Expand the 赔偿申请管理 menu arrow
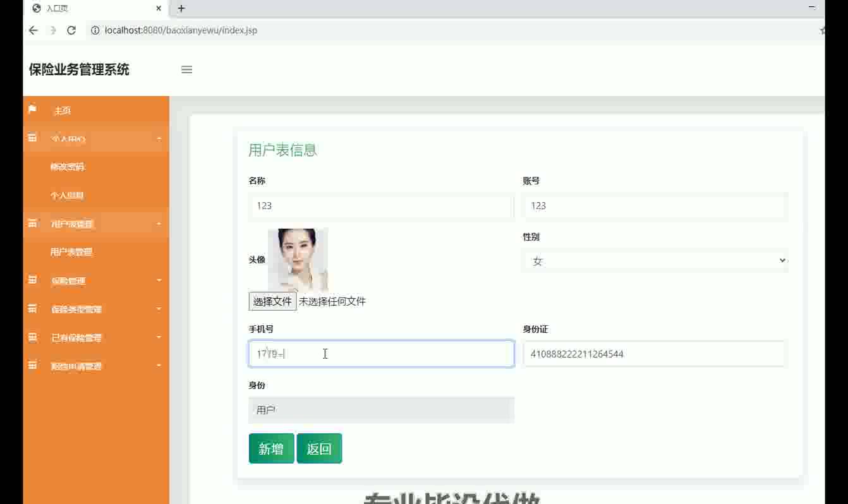 [x=159, y=366]
